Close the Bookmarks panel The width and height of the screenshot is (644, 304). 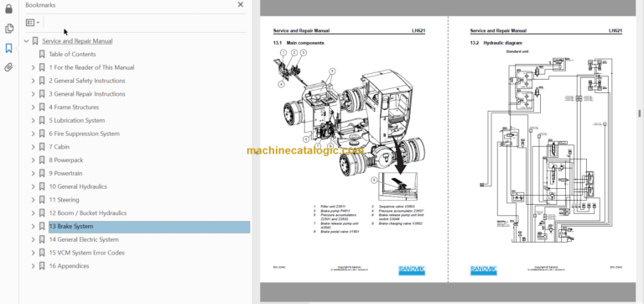point(241,4)
